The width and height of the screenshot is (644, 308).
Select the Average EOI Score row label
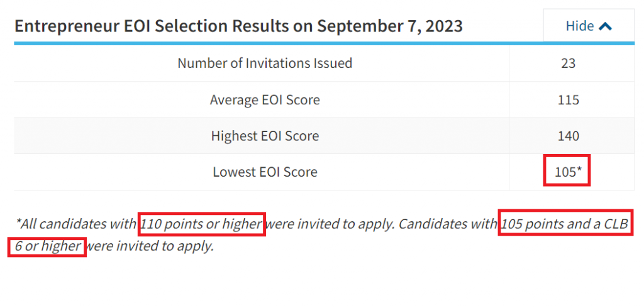tap(265, 100)
